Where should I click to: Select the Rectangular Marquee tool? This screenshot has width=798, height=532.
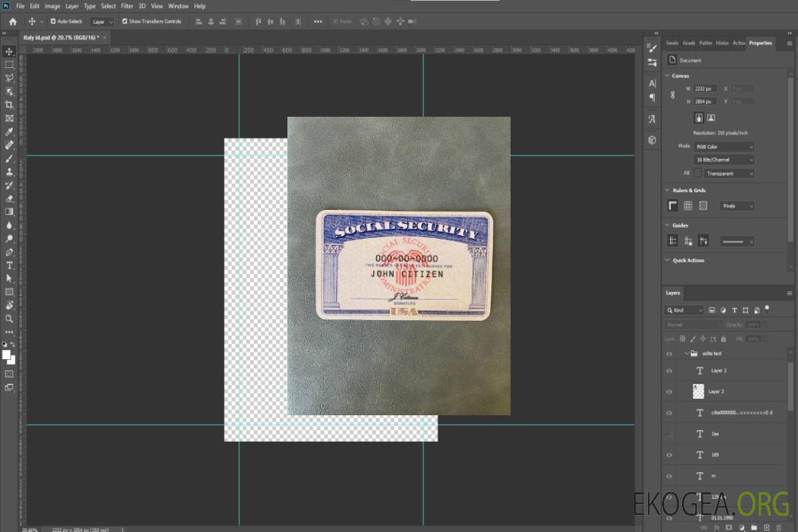coord(9,65)
